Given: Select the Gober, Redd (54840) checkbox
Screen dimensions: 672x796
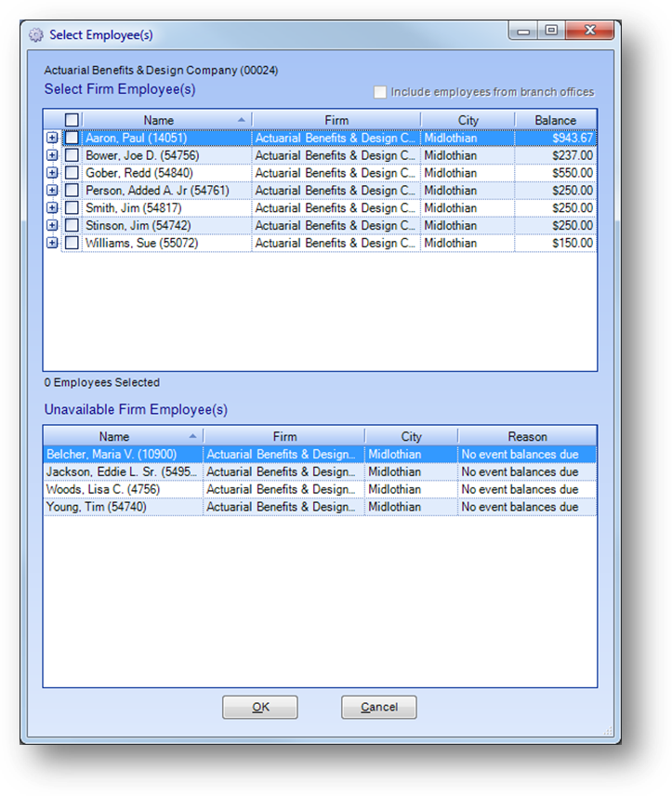Looking at the screenshot, I should [72, 173].
